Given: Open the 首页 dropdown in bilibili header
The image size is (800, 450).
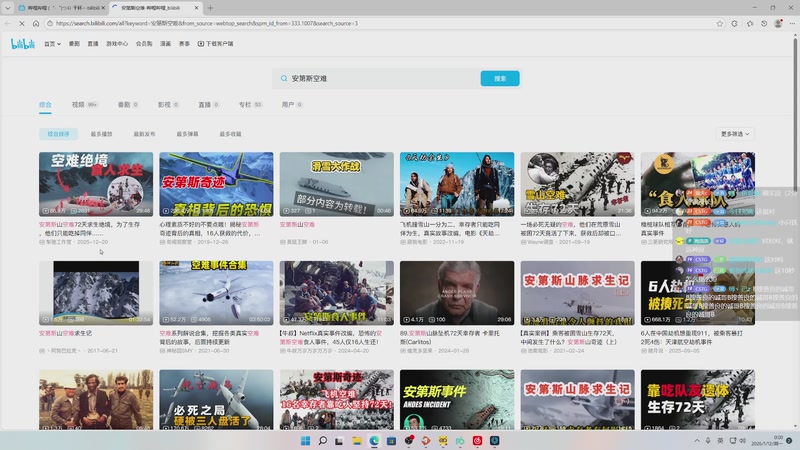Looking at the screenshot, I should [52, 44].
